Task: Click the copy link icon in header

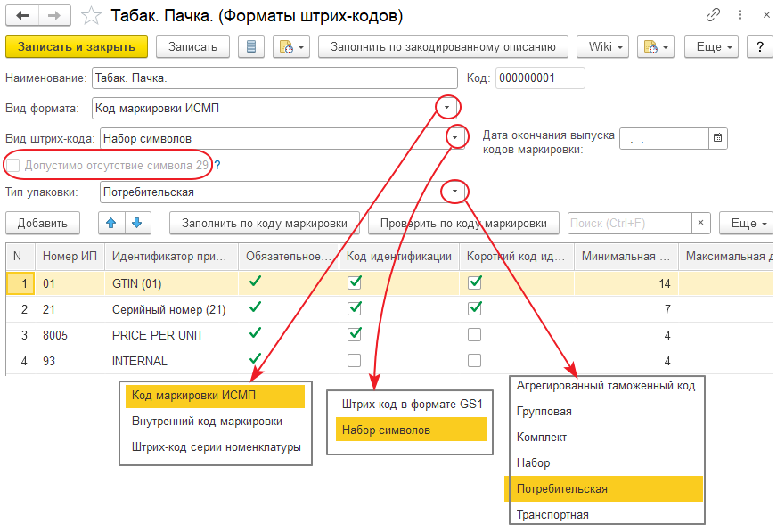Action: point(713,15)
